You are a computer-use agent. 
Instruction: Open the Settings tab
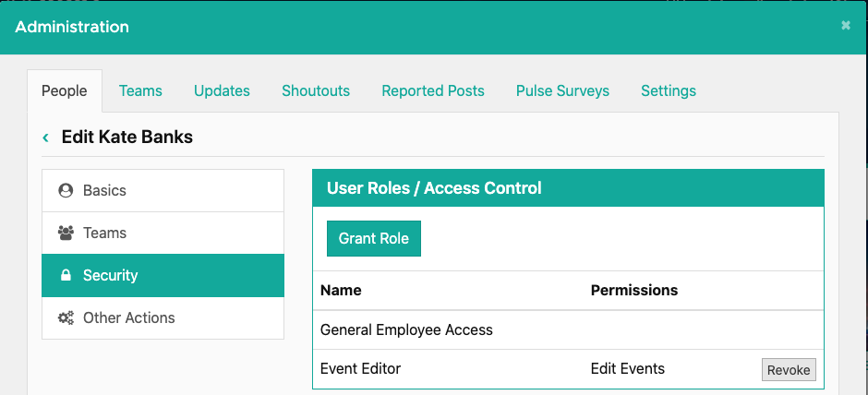669,90
